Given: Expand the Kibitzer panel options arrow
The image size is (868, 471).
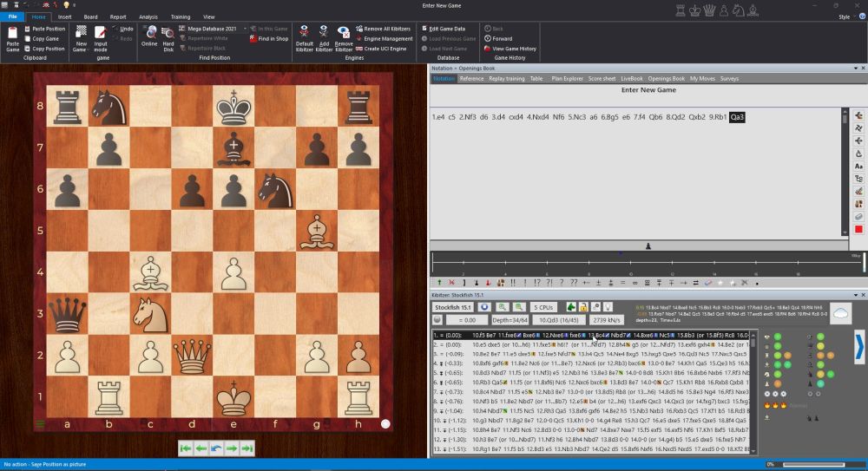Looking at the screenshot, I should pyautogui.click(x=859, y=346).
